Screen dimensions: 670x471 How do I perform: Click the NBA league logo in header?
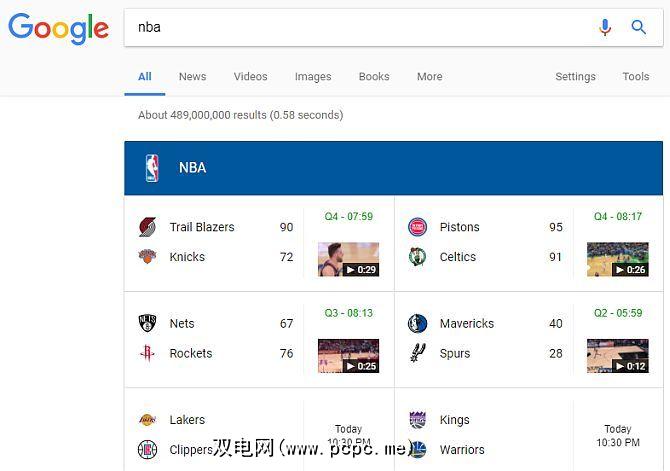point(152,168)
